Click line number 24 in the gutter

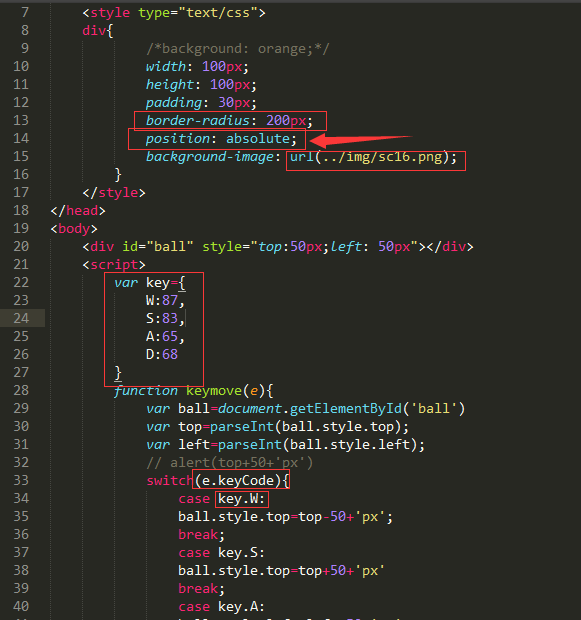[21, 318]
